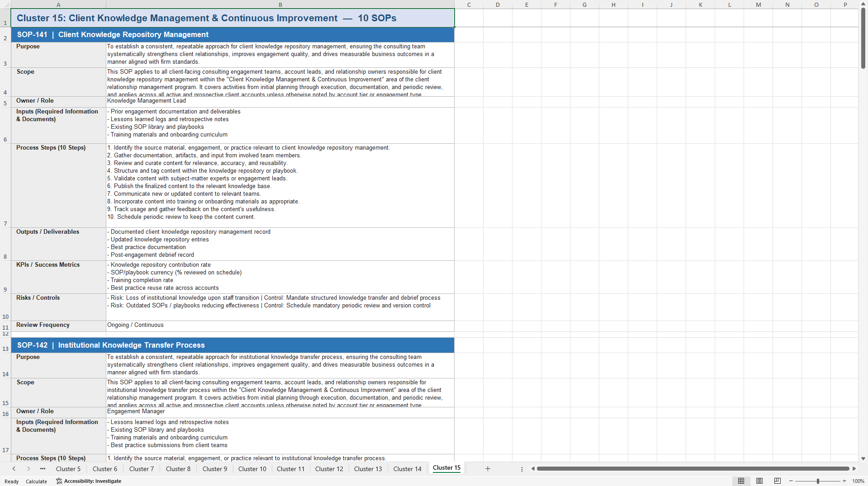Click tab bar split options handle
The height and width of the screenshot is (486, 868).
point(522,469)
